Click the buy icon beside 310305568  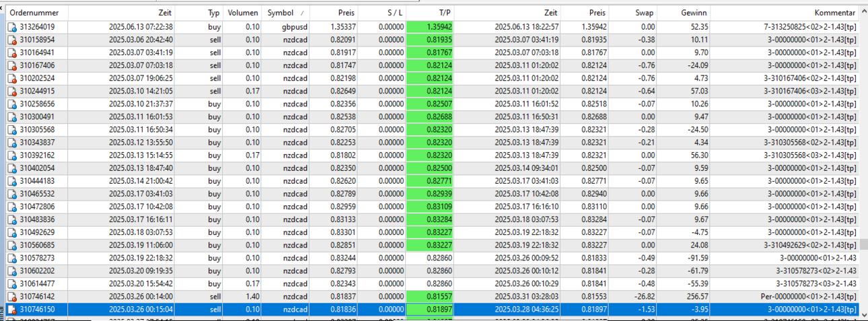point(12,130)
